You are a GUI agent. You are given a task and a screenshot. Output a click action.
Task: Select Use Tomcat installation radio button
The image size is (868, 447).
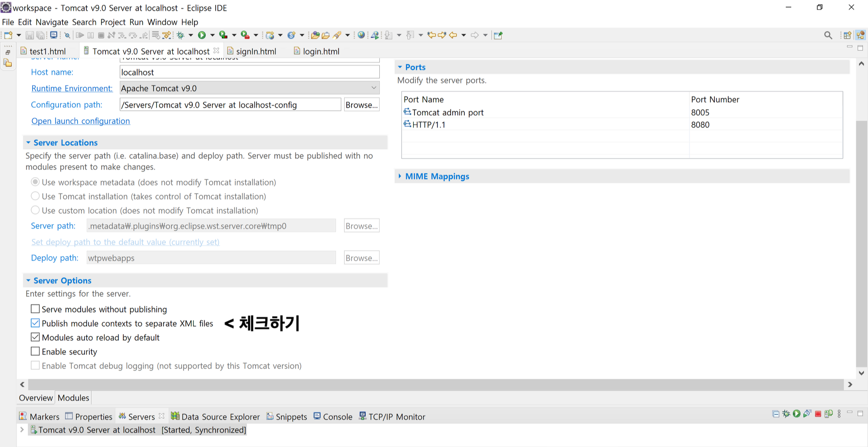pyautogui.click(x=35, y=196)
